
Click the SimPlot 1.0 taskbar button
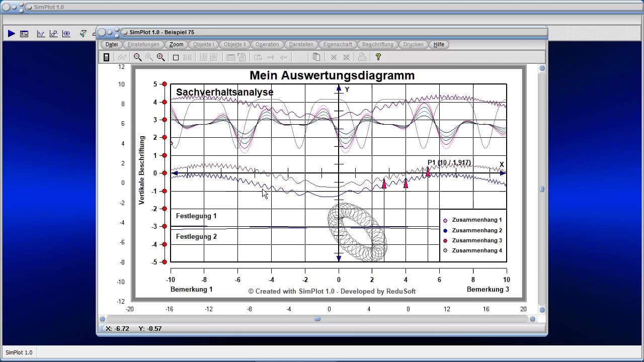click(x=19, y=352)
